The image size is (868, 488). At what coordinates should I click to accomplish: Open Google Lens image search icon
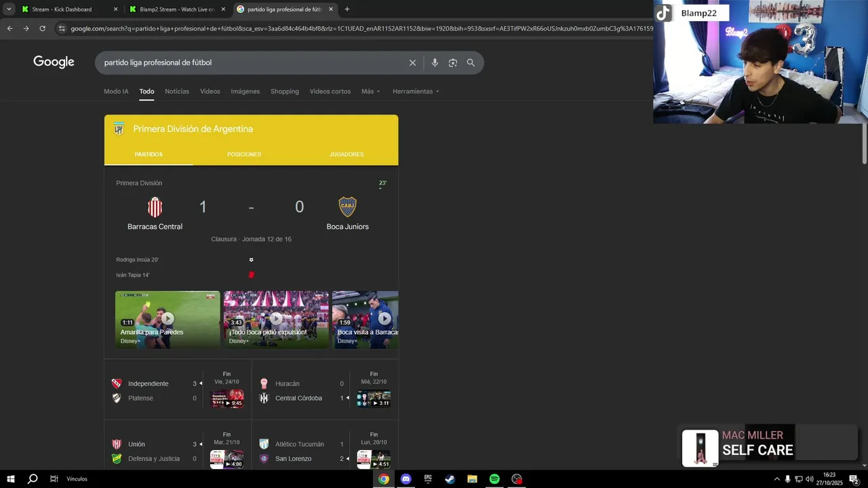click(453, 62)
